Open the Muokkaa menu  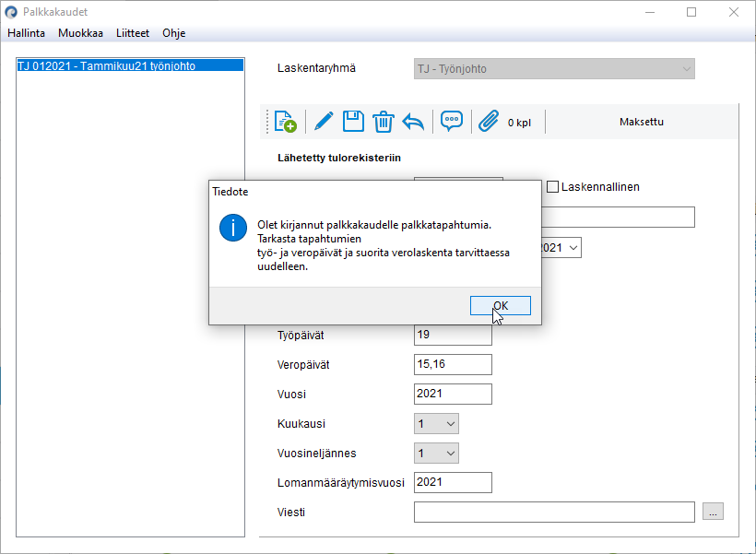tap(80, 33)
